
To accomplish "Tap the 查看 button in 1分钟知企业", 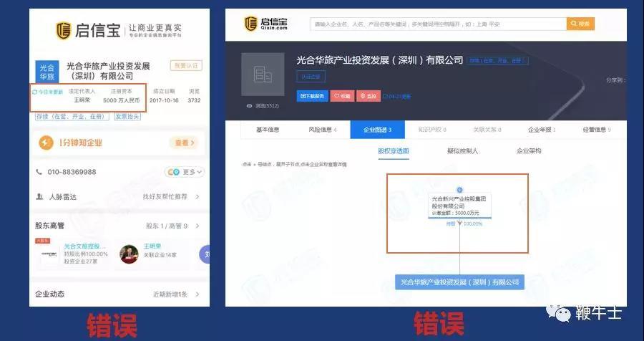I will coord(184,143).
